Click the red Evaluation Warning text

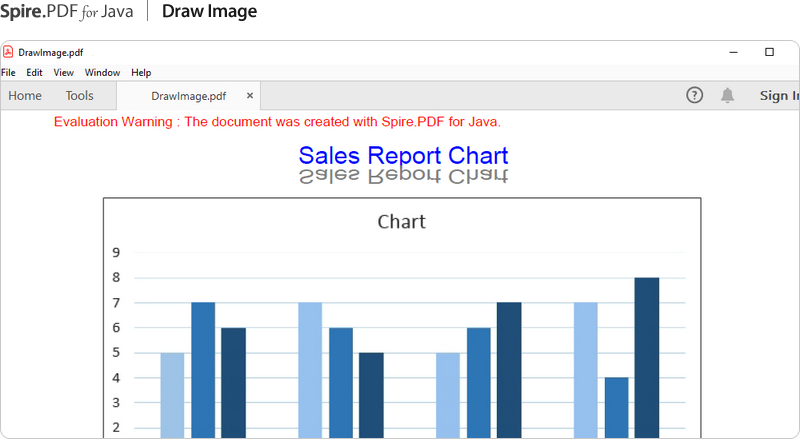pos(277,122)
